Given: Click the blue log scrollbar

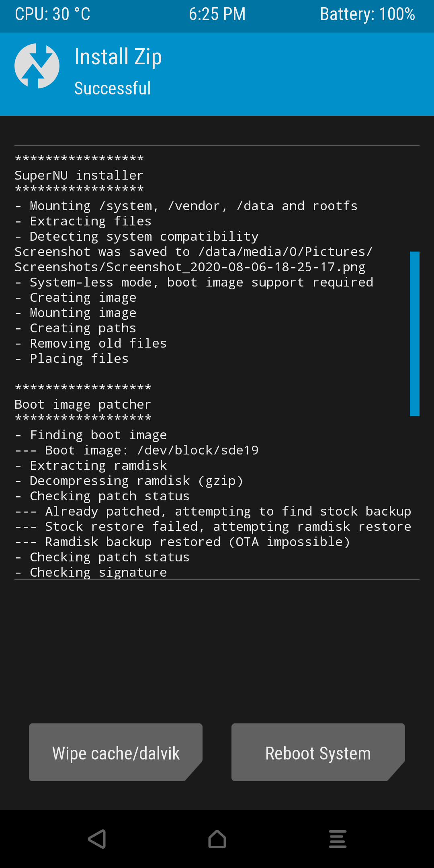Looking at the screenshot, I should pos(414,334).
